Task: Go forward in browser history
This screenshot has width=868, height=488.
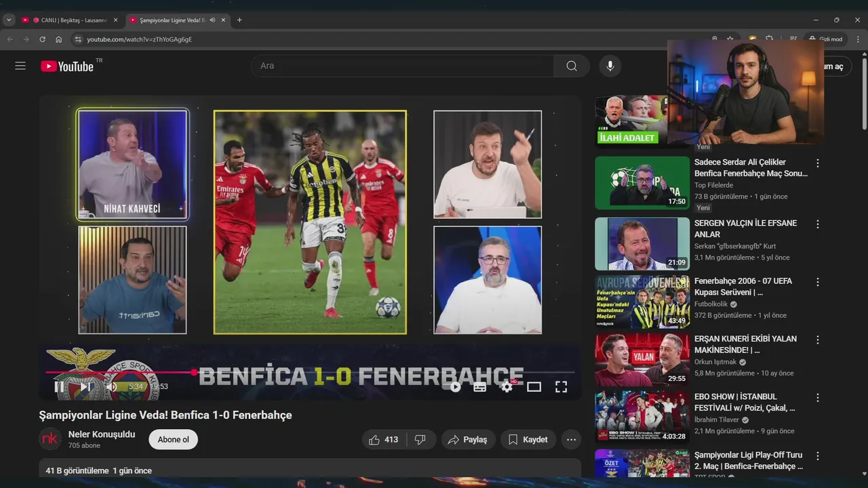Action: [26, 39]
